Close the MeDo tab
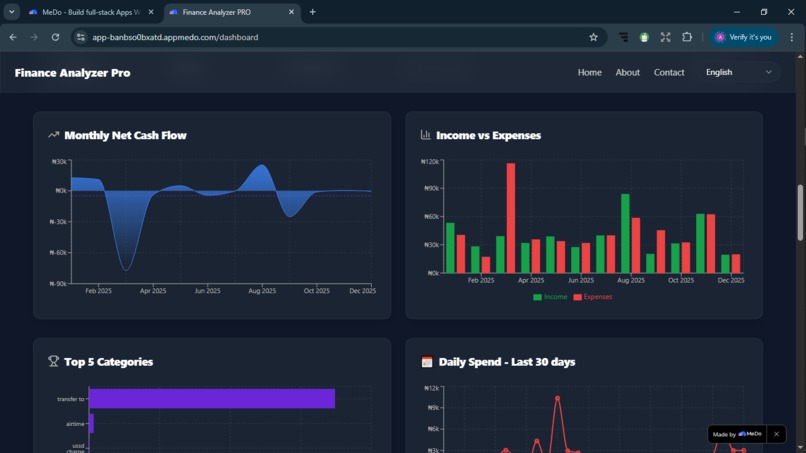 coord(151,12)
